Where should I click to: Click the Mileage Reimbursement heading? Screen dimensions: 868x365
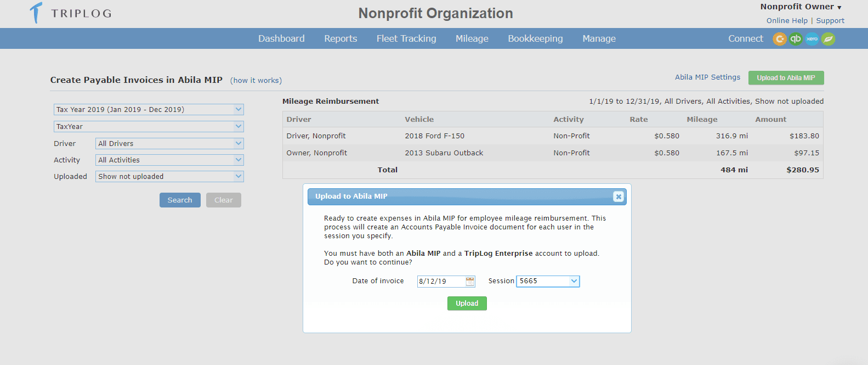point(331,101)
